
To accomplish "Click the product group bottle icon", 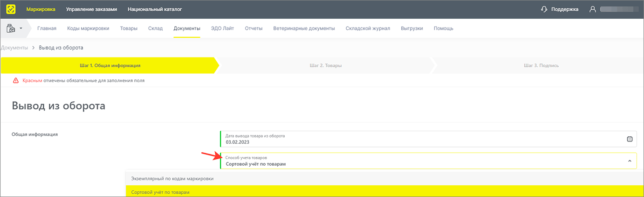I will click(11, 28).
